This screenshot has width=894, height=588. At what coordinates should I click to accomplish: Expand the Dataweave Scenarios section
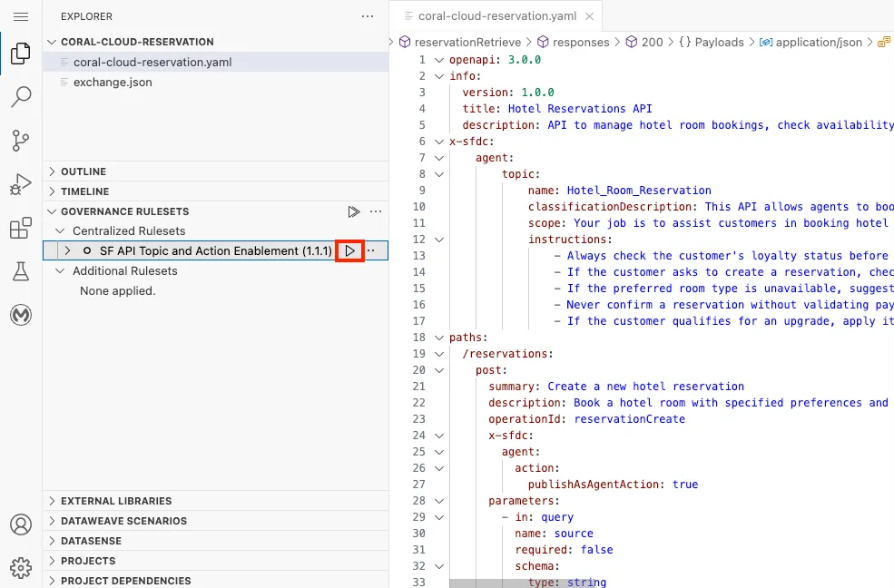[123, 521]
